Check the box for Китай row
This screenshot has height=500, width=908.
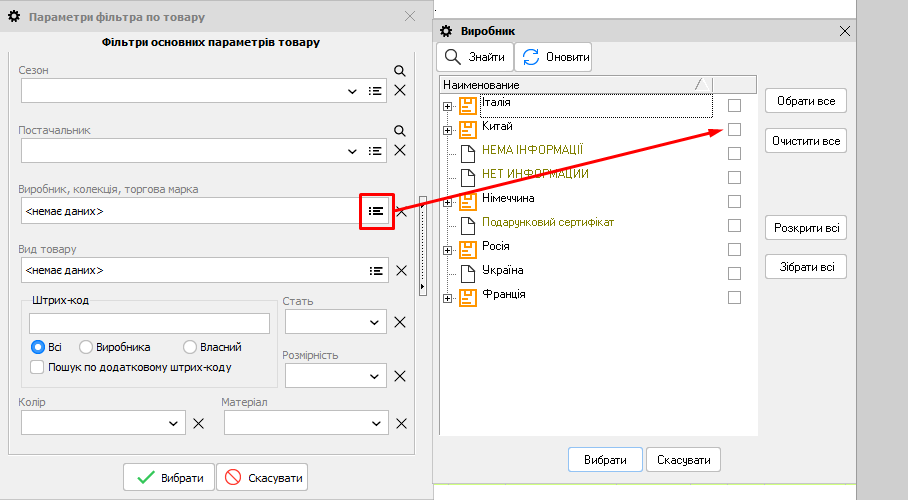point(734,129)
